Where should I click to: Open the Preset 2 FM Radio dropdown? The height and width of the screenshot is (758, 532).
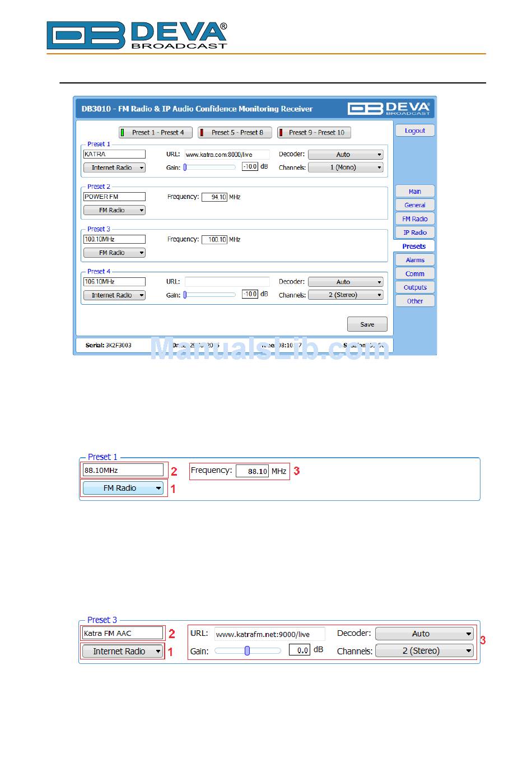(x=114, y=210)
